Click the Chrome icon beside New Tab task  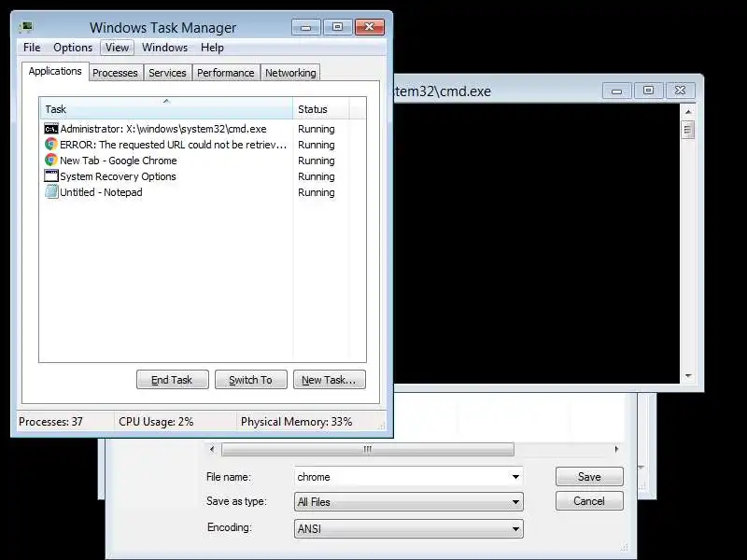51,160
